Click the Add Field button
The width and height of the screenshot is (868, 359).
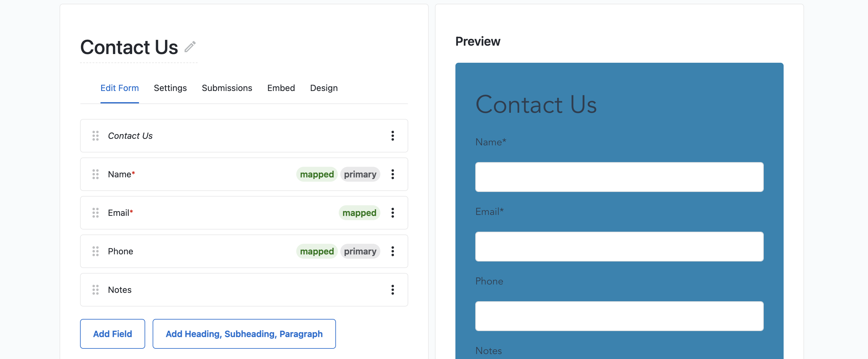tap(113, 334)
